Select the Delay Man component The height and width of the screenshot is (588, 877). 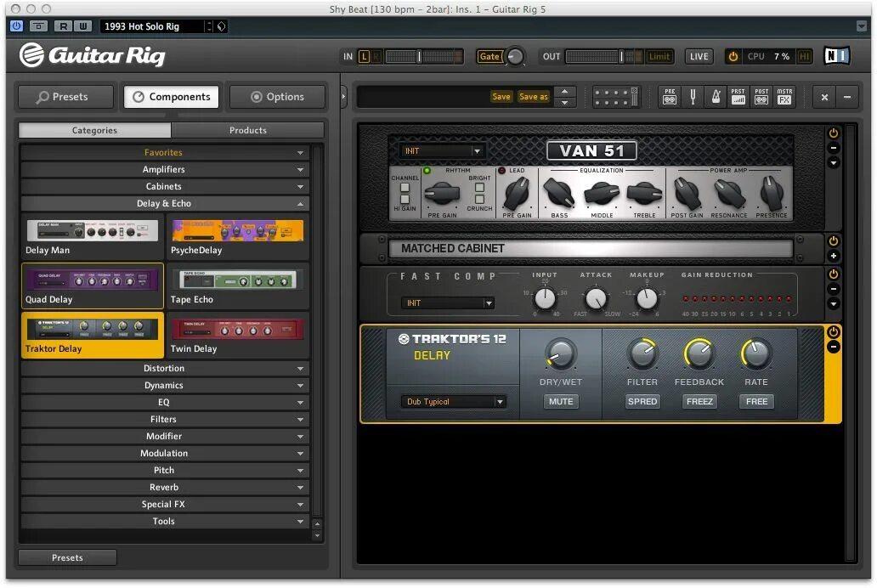(x=92, y=237)
